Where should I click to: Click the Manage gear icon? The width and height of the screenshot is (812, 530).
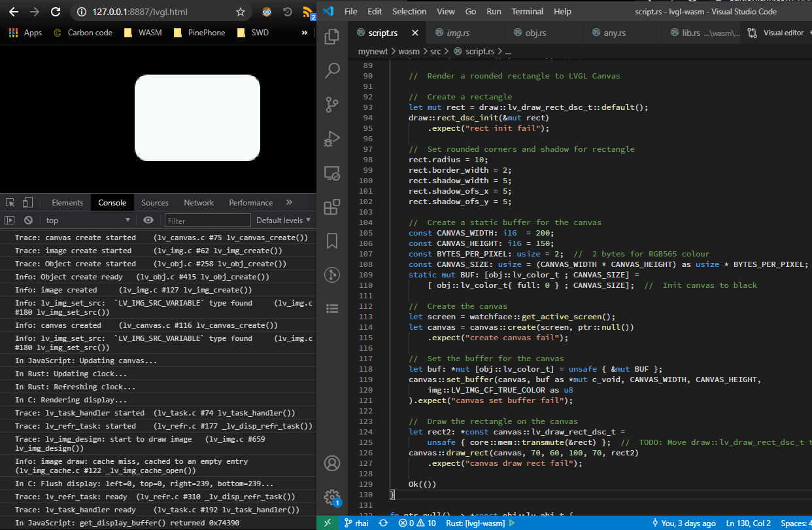tap(332, 496)
